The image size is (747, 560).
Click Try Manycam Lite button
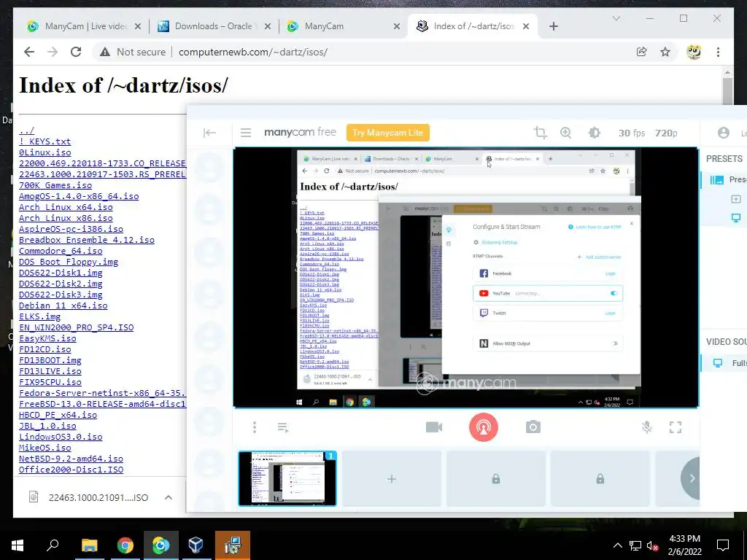388,133
